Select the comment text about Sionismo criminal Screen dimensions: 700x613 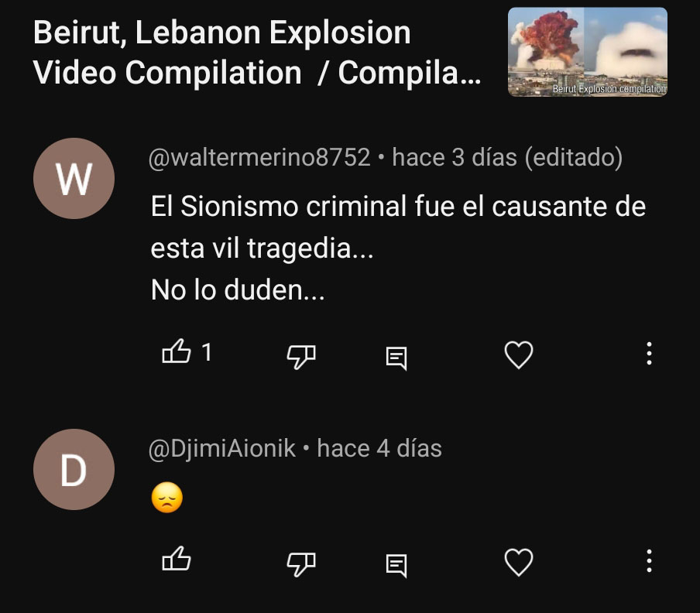click(398, 248)
